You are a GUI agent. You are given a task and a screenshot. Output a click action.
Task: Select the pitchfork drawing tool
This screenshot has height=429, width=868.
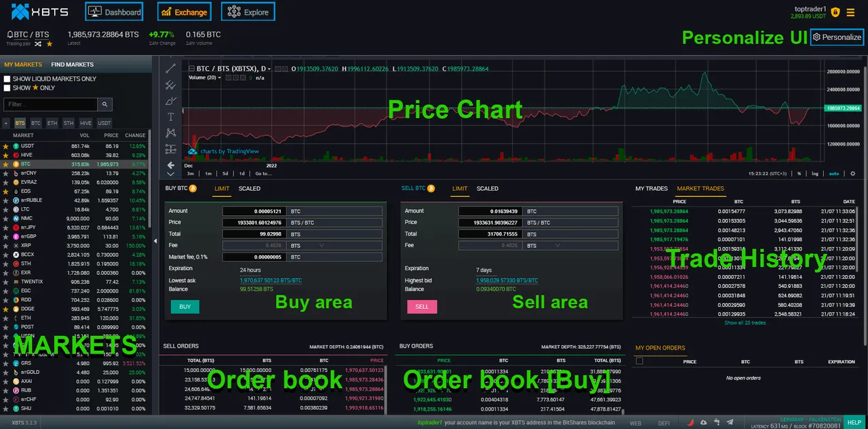[x=171, y=85]
